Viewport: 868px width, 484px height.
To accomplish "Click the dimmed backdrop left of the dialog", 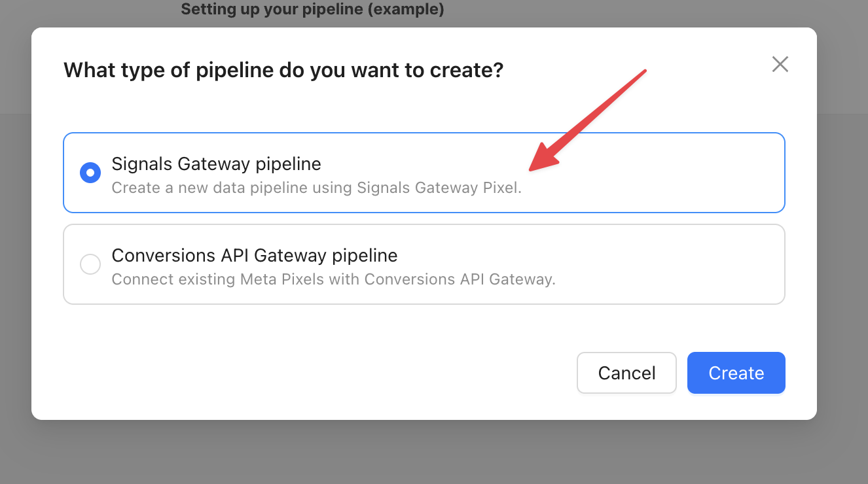I will point(14,262).
